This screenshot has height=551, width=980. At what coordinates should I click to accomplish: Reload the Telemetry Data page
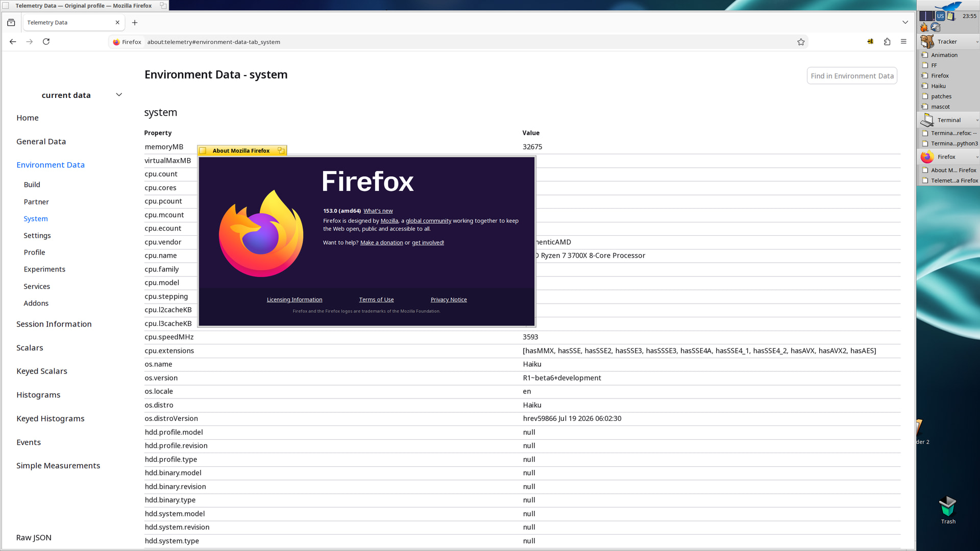(46, 42)
